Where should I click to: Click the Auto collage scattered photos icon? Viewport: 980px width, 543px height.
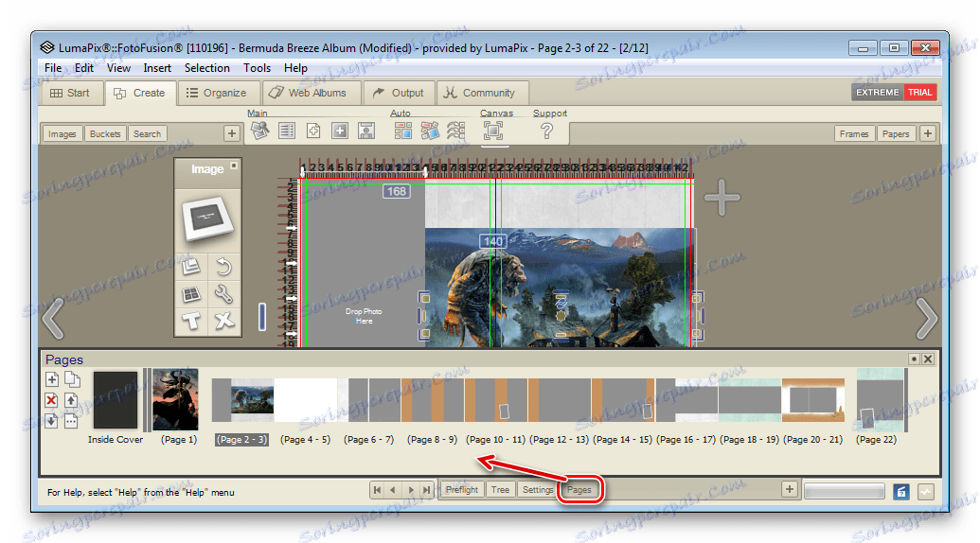click(x=430, y=131)
